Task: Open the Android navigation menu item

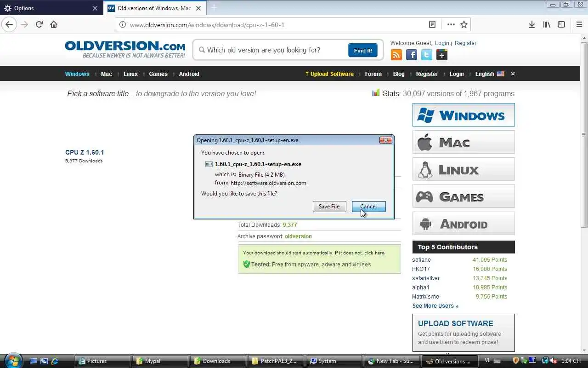Action: click(x=189, y=74)
